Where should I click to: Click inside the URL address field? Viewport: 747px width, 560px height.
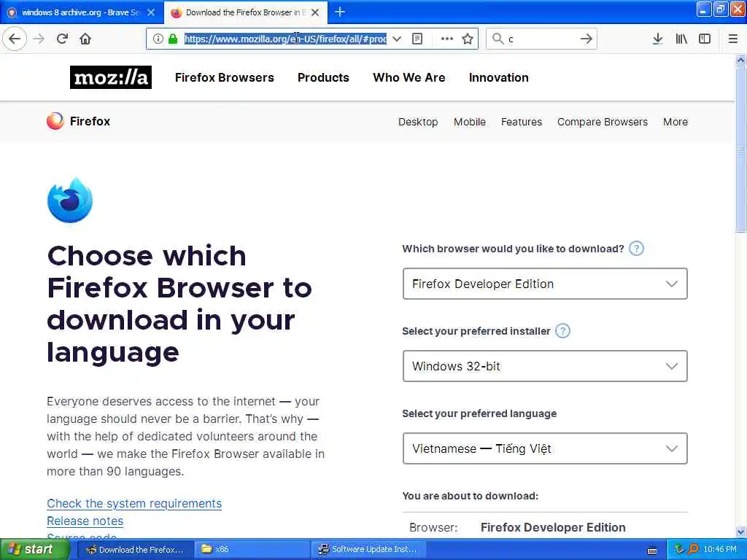[x=285, y=39]
